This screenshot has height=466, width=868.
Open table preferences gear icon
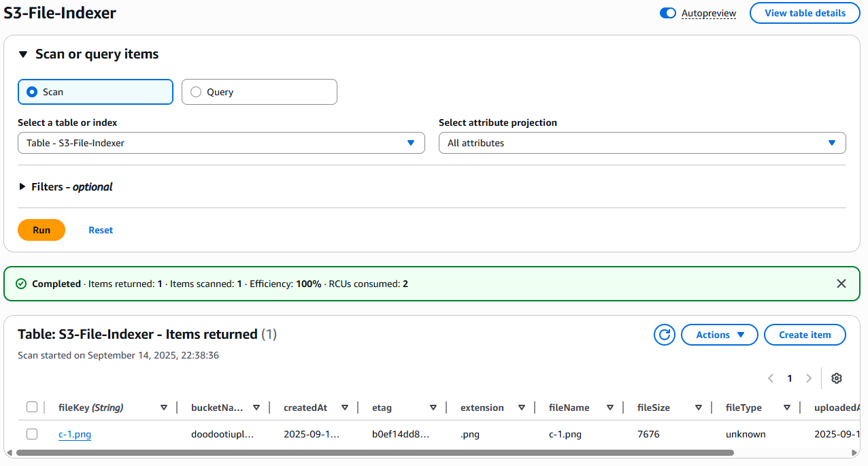(837, 378)
